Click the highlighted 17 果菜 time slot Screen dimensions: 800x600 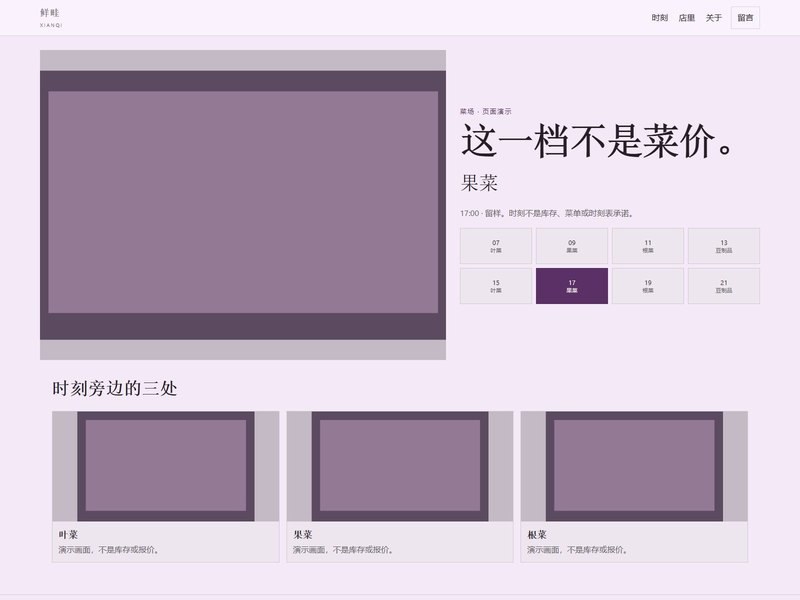[572, 286]
